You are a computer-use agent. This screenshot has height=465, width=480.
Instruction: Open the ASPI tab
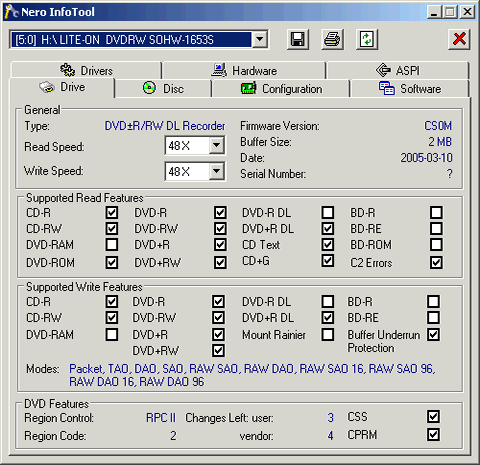coord(398,70)
